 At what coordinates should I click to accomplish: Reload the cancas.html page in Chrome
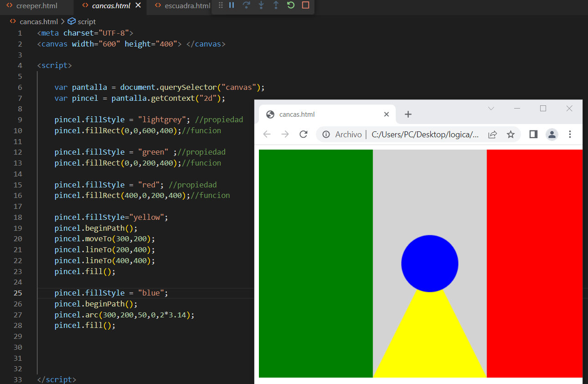[303, 134]
